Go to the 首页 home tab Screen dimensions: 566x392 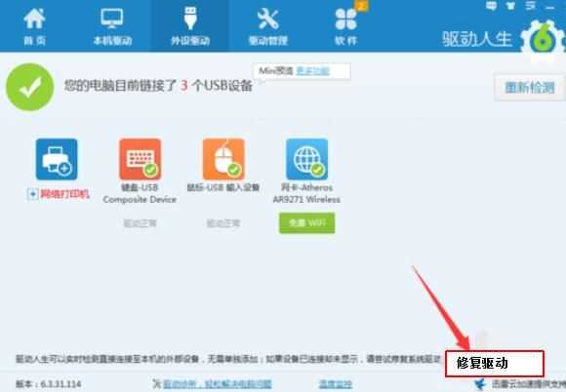pos(35,26)
